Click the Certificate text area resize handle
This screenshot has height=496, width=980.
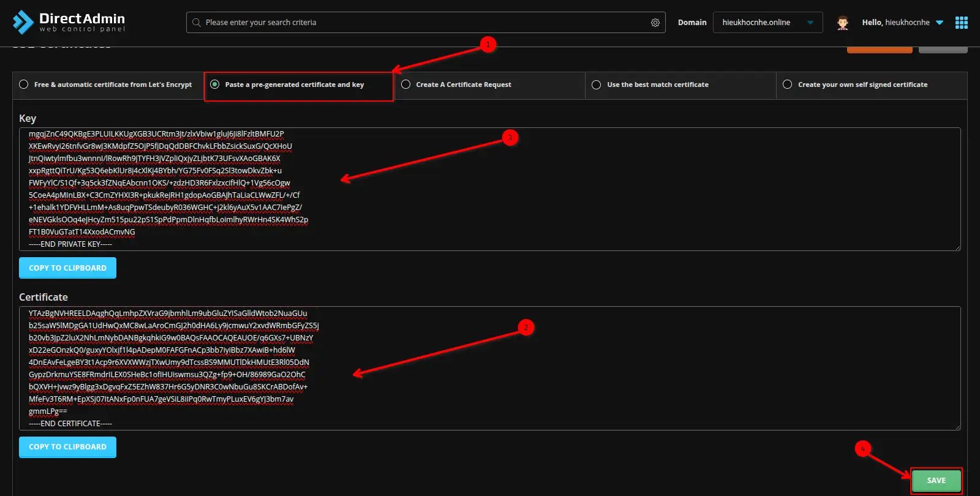tap(957, 427)
